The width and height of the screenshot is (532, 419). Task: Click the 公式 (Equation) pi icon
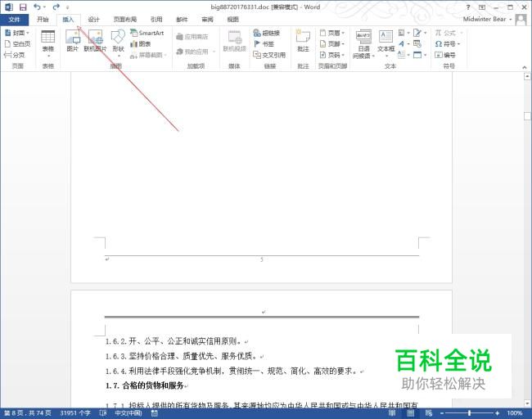coord(439,33)
